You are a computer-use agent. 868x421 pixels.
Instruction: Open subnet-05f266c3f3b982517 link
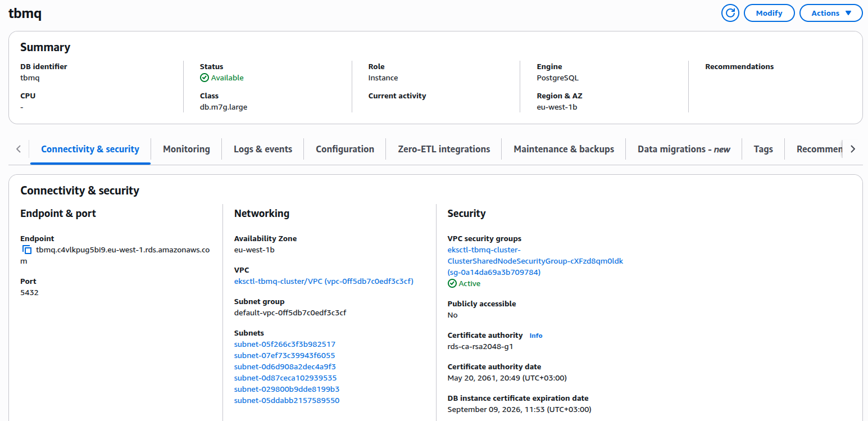(284, 344)
